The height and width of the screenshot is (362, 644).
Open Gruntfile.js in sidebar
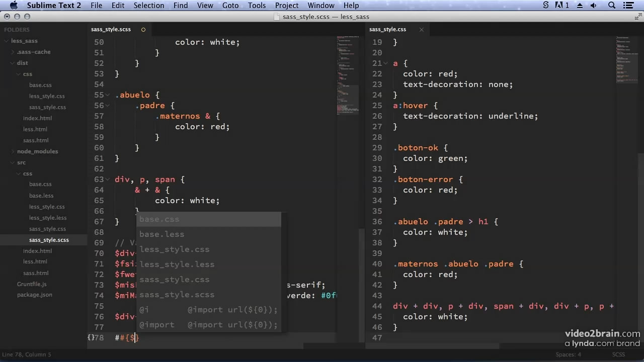32,284
